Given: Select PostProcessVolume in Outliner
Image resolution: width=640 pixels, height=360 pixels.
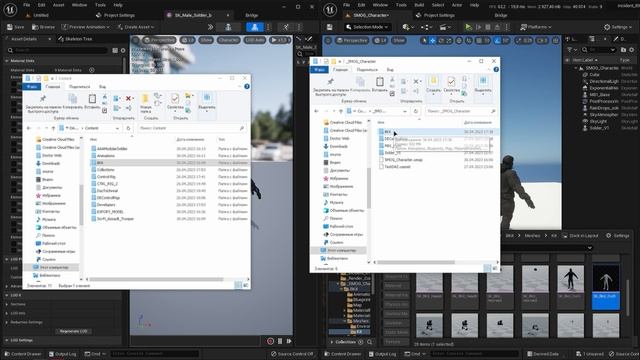Looking at the screenshot, I should 604,101.
